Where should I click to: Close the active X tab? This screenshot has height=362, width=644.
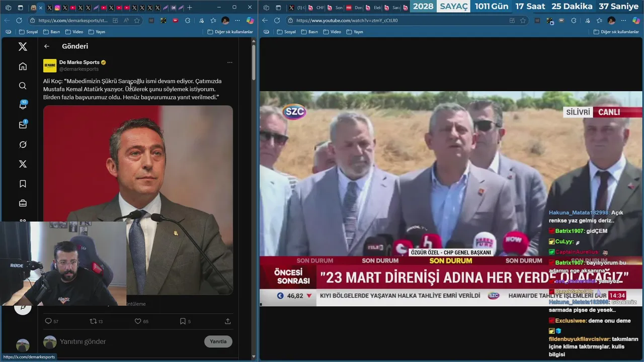click(x=41, y=8)
